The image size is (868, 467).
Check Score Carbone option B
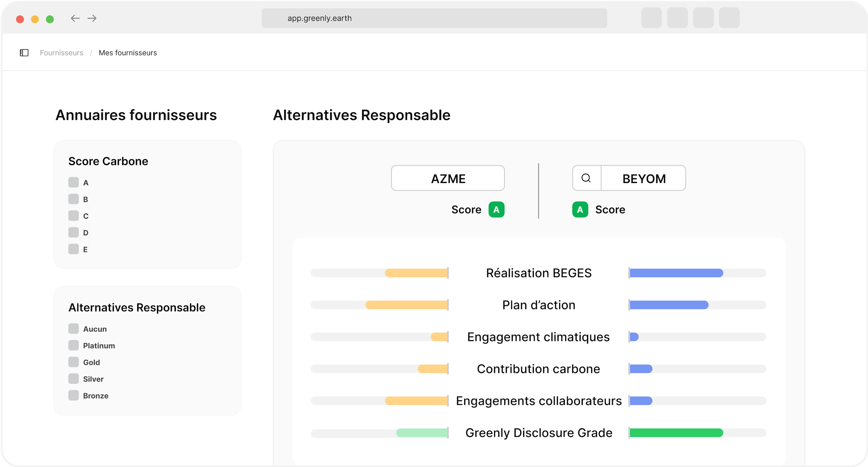click(74, 199)
